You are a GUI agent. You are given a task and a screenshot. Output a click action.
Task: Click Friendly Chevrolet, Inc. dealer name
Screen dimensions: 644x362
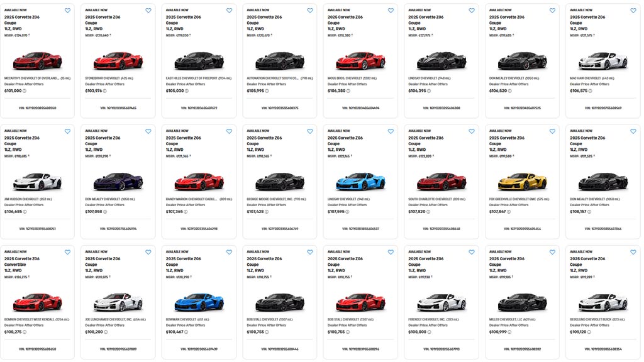431,319
